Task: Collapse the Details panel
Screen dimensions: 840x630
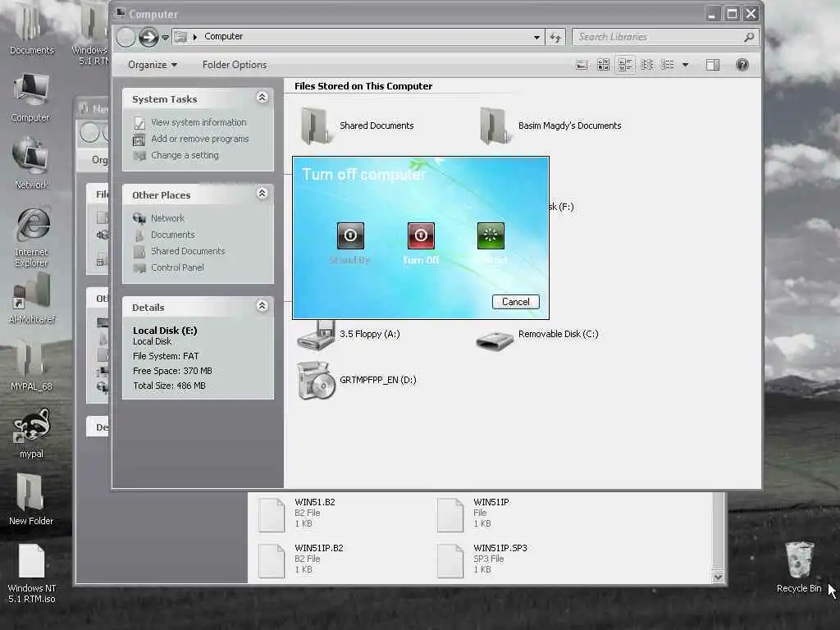Action: tap(262, 305)
